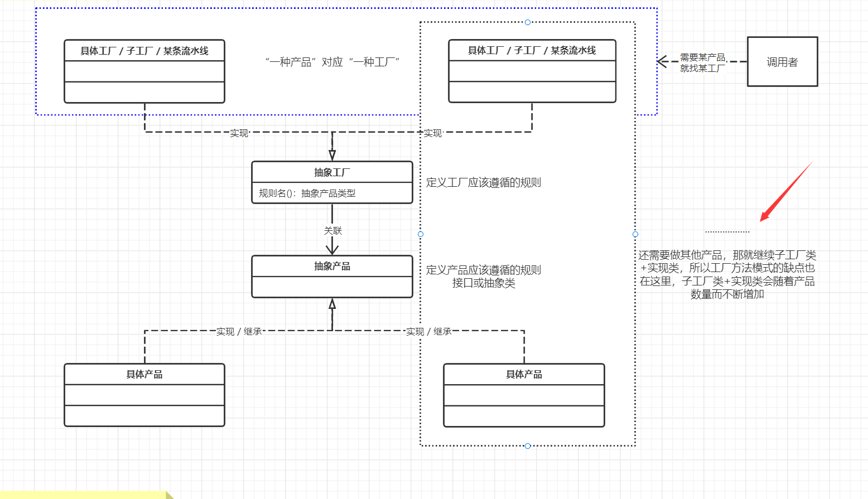868x499 pixels.
Task: Select the right 具体产品 class box header
Action: [x=524, y=374]
